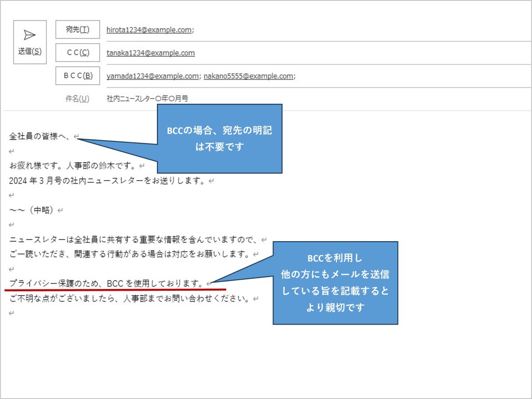This screenshot has width=532, height=399.
Task: Click the BCC(B) field button
Action: coord(77,76)
